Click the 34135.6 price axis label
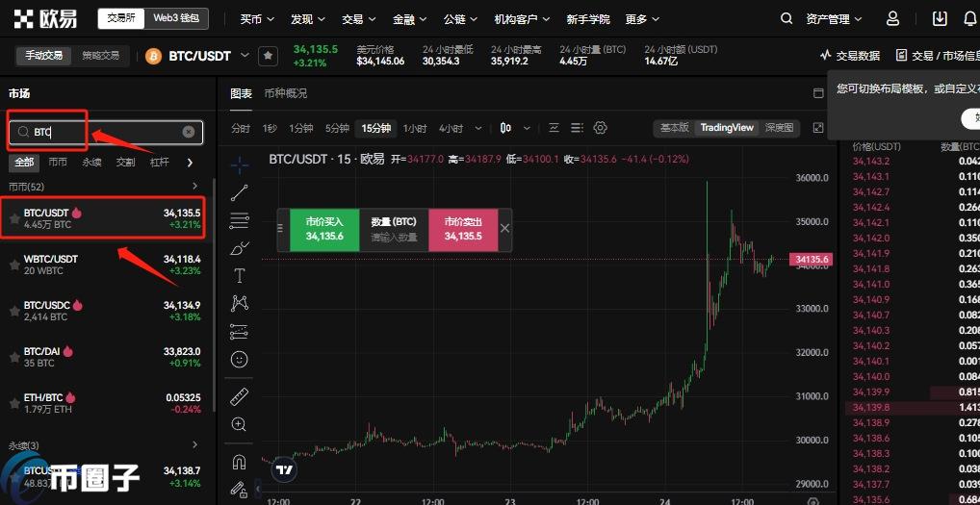 (812, 259)
